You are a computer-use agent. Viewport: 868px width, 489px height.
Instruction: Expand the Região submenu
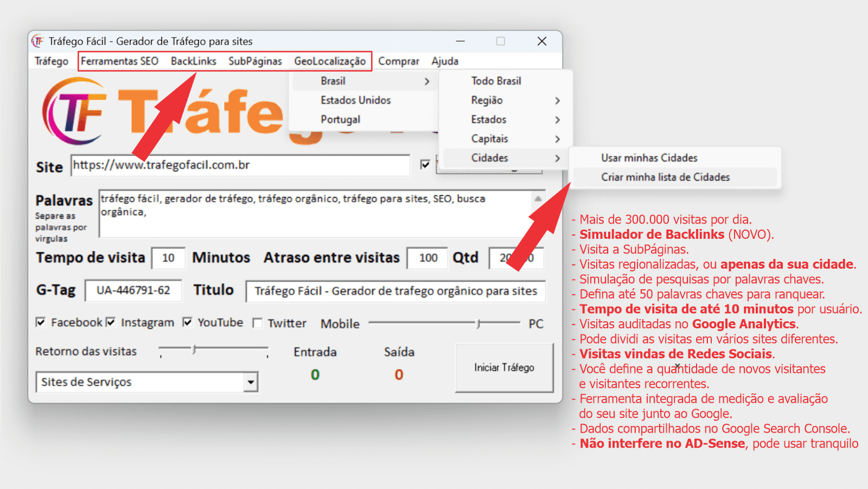[x=505, y=100]
